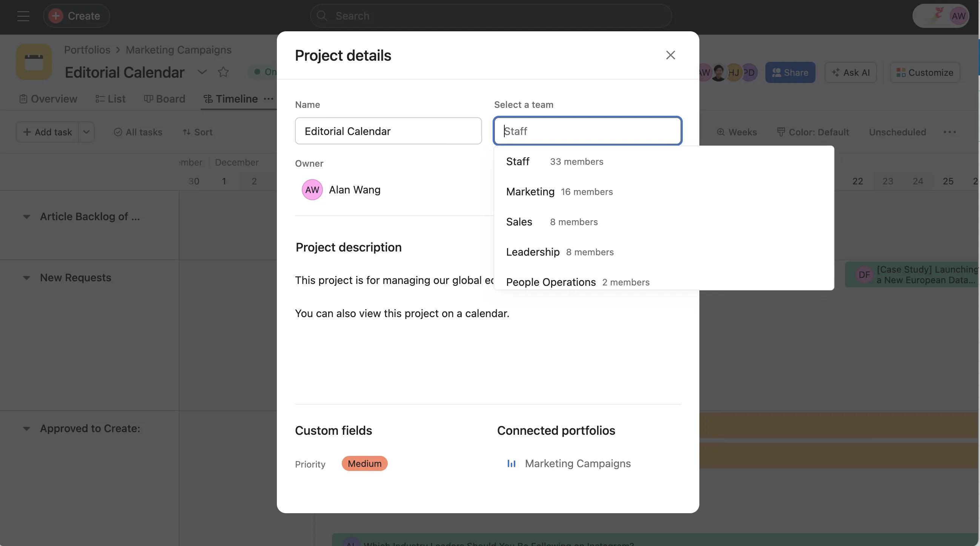This screenshot has height=546, width=980.
Task: Open the navigation sidebar menu
Action: click(23, 16)
